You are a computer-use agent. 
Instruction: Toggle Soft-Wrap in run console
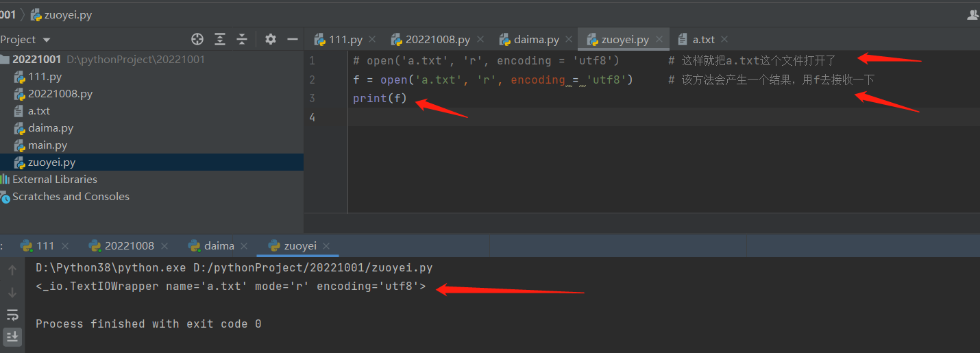12,315
